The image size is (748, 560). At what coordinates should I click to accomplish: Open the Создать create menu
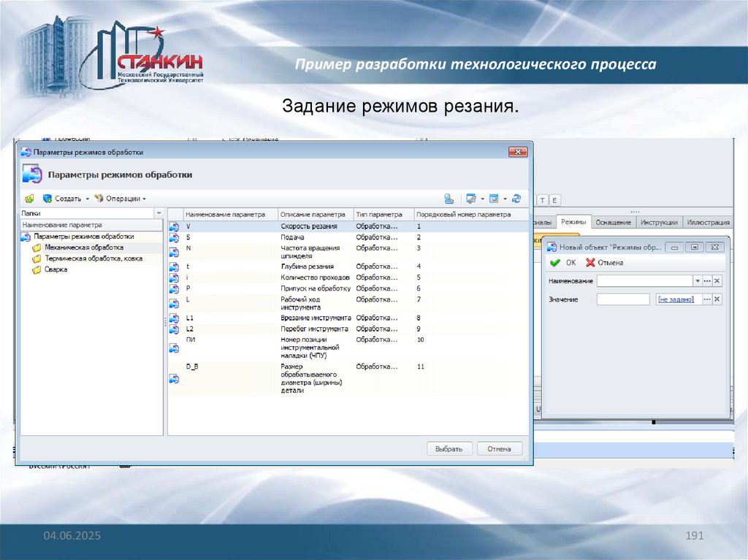coord(66,199)
